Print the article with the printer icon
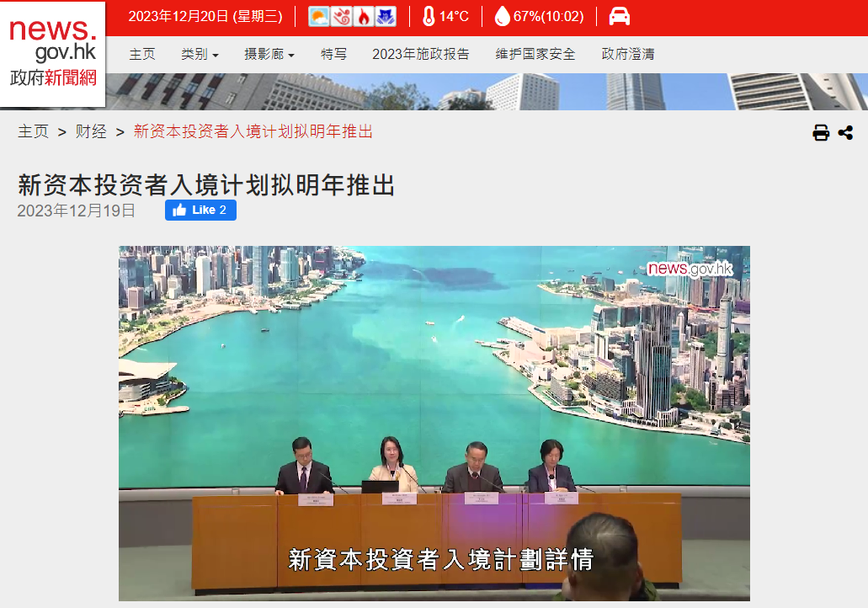The width and height of the screenshot is (868, 608). coord(821,133)
